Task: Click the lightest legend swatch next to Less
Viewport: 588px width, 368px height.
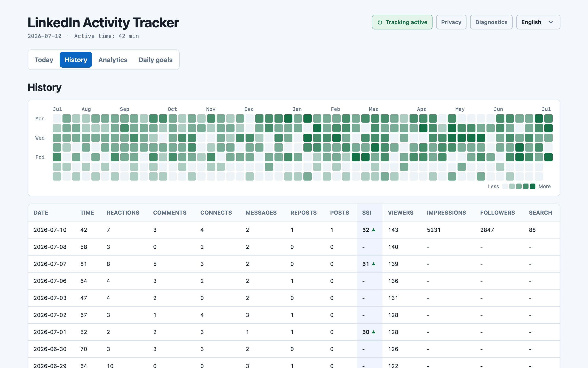Action: [505, 187]
